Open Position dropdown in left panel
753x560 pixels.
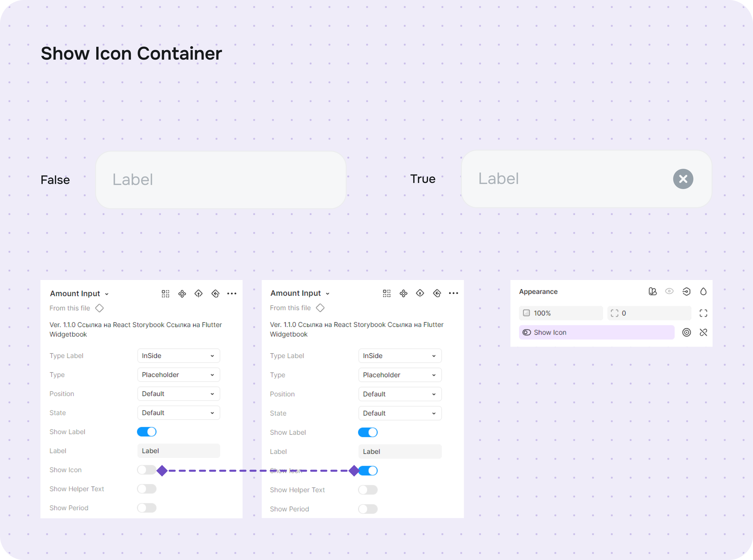tap(179, 393)
